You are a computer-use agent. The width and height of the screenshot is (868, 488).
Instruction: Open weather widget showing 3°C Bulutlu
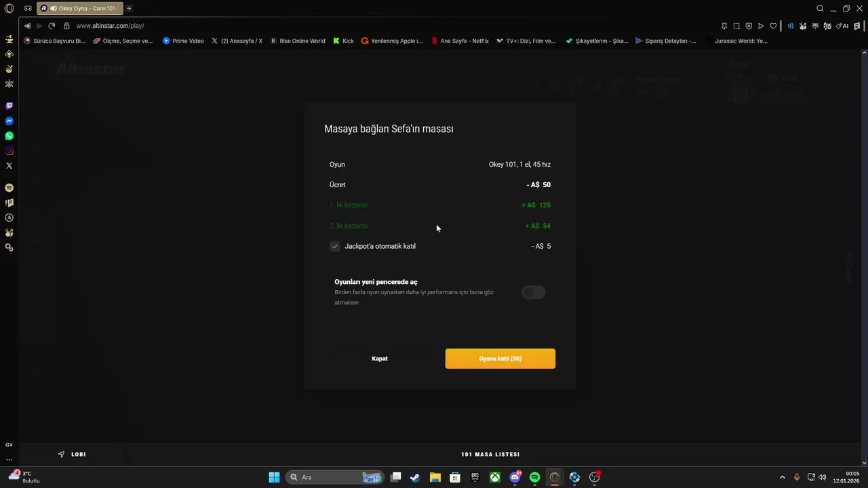point(24,477)
